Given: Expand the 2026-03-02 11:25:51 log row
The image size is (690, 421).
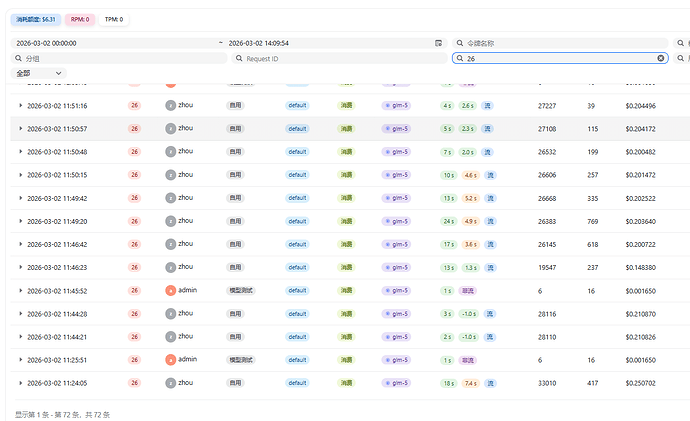Looking at the screenshot, I should [20, 360].
